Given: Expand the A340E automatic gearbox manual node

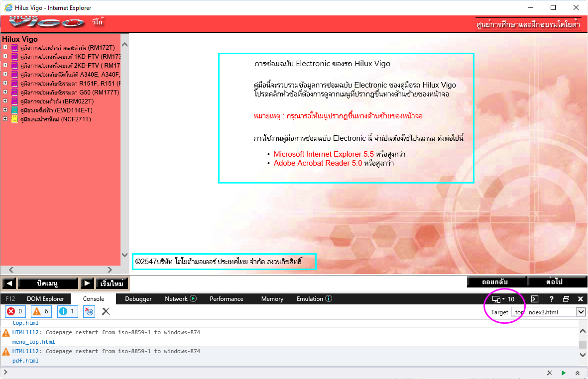Looking at the screenshot, I should tap(5, 74).
